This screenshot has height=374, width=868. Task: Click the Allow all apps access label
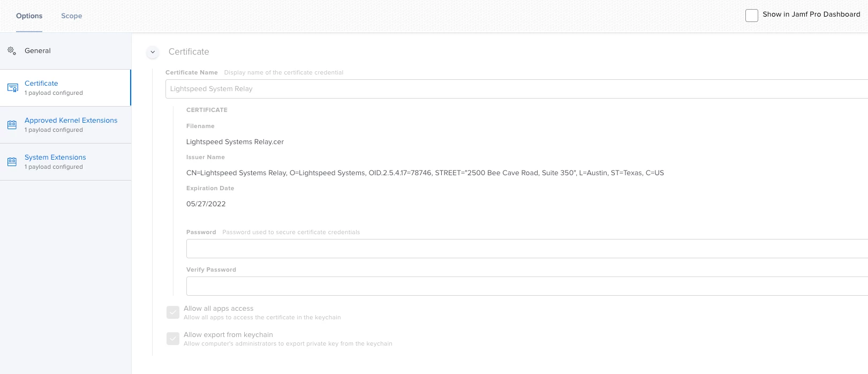pos(218,309)
